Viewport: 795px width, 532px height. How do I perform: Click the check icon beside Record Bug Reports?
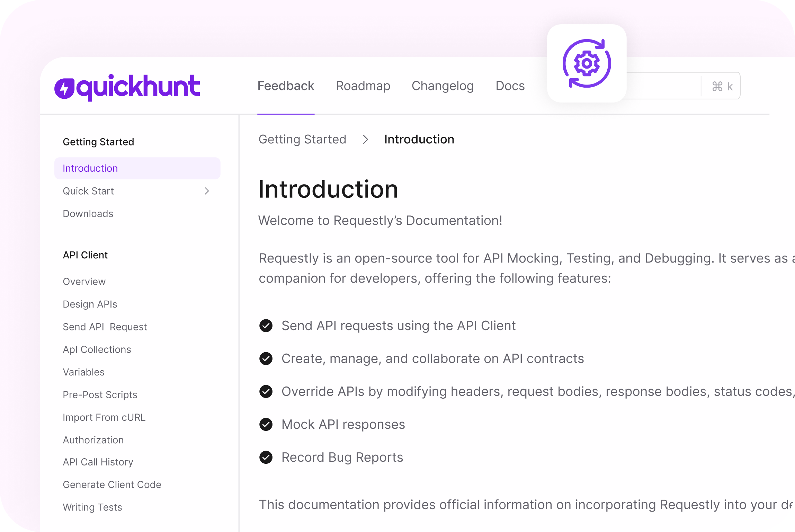coord(266,457)
